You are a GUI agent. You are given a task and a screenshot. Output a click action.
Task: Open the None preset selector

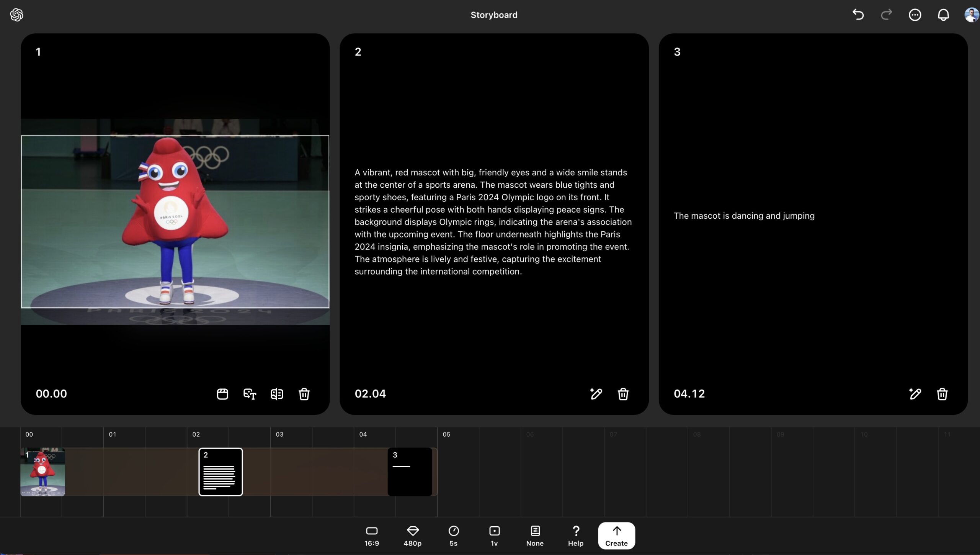pyautogui.click(x=535, y=536)
